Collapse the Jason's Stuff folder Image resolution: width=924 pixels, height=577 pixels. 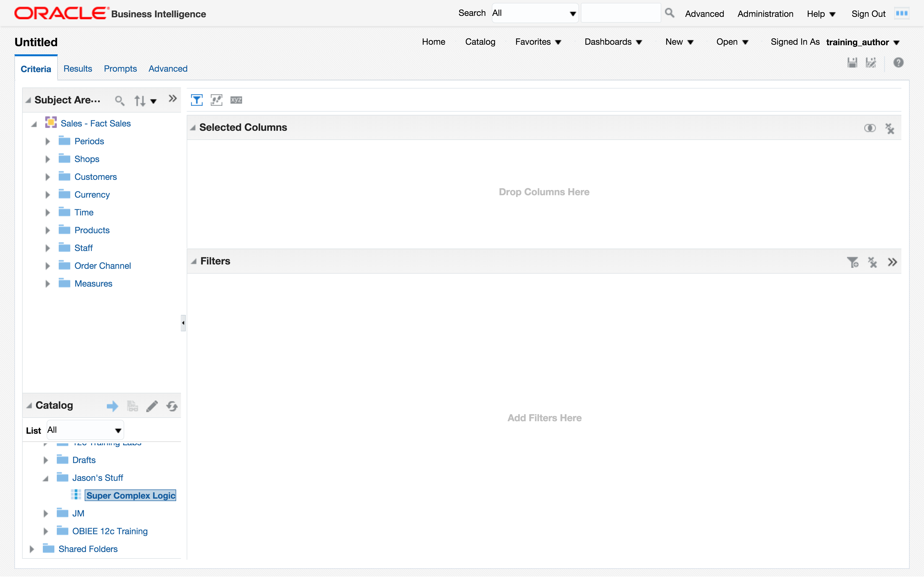tap(45, 478)
